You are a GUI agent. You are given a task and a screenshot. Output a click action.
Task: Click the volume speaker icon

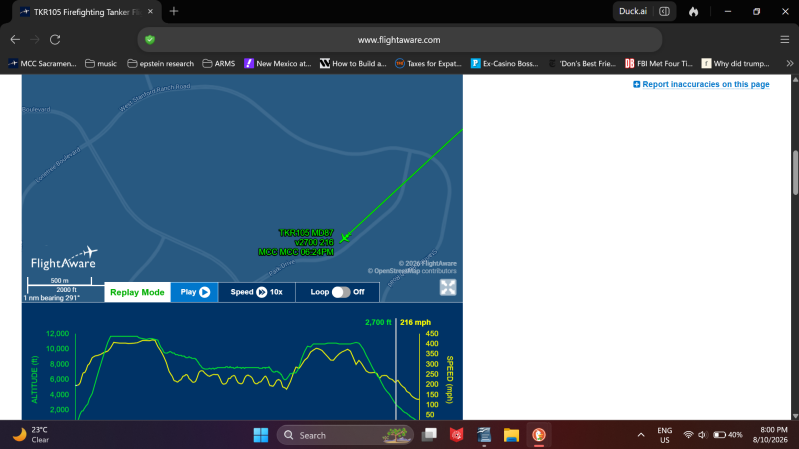[x=702, y=435]
